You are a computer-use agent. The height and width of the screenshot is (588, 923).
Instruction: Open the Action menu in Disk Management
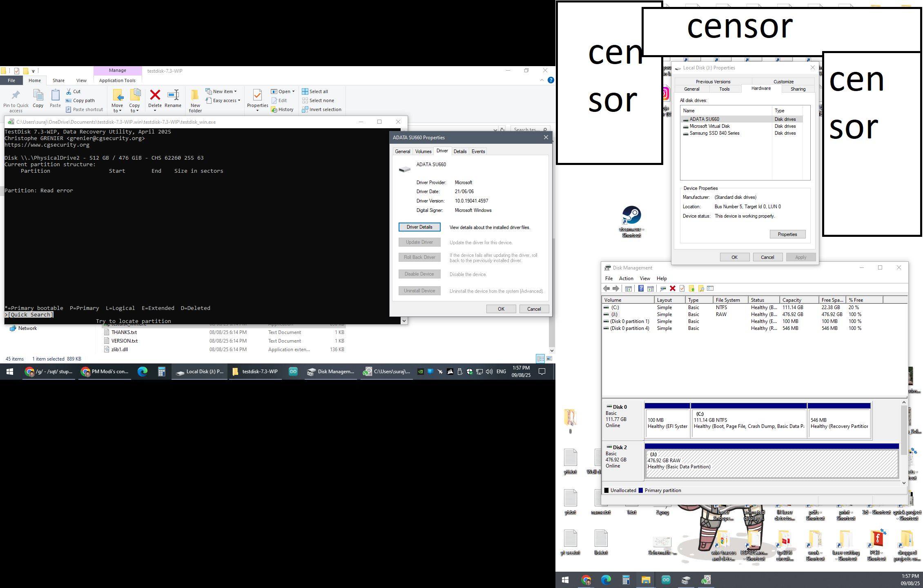point(626,278)
